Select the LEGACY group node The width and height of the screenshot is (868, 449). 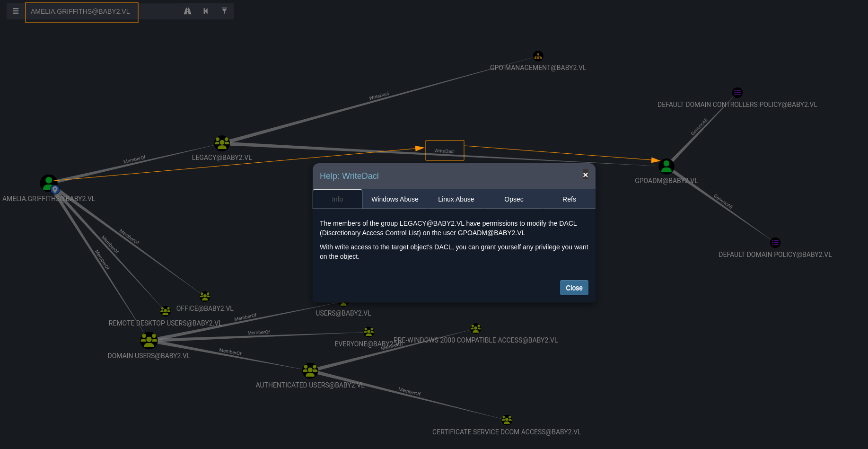coord(222,143)
